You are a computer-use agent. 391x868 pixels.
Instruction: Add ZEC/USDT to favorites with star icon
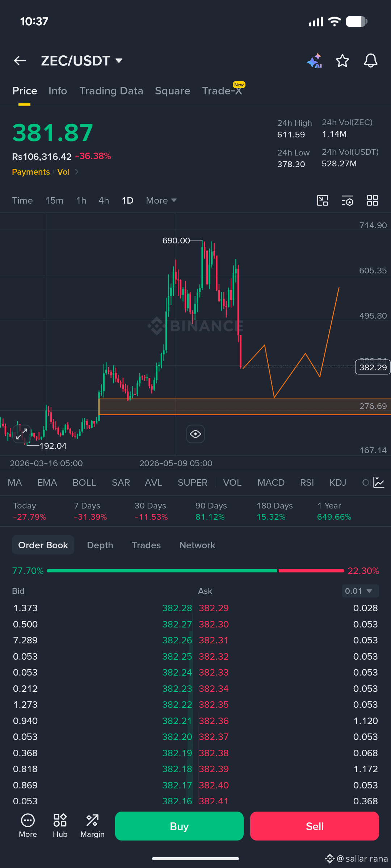tap(342, 61)
